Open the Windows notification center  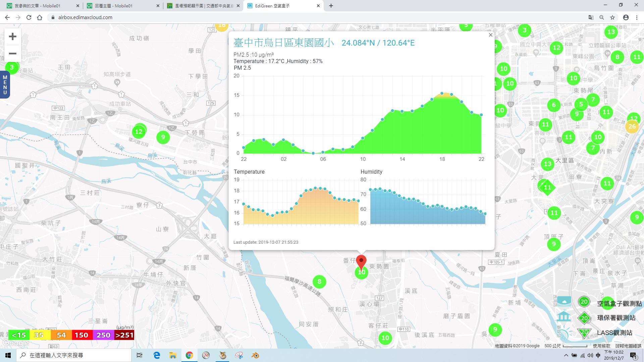coord(633,356)
